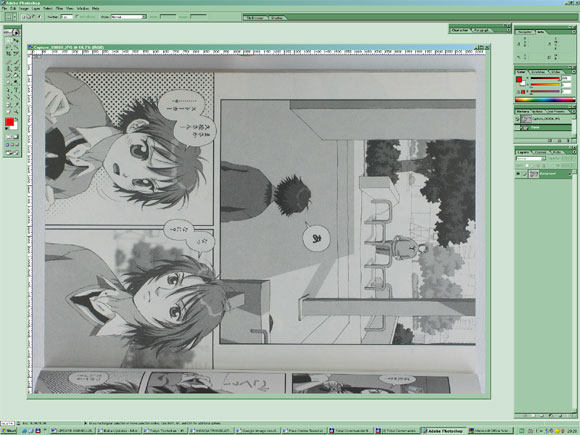Click the Feather input field
The height and width of the screenshot is (435, 580).
(66, 17)
